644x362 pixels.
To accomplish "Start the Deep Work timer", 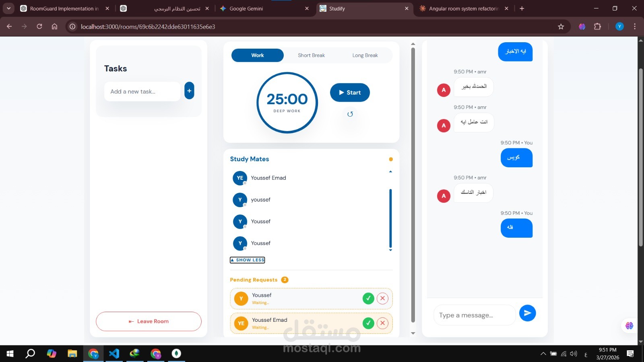I will pos(350,93).
